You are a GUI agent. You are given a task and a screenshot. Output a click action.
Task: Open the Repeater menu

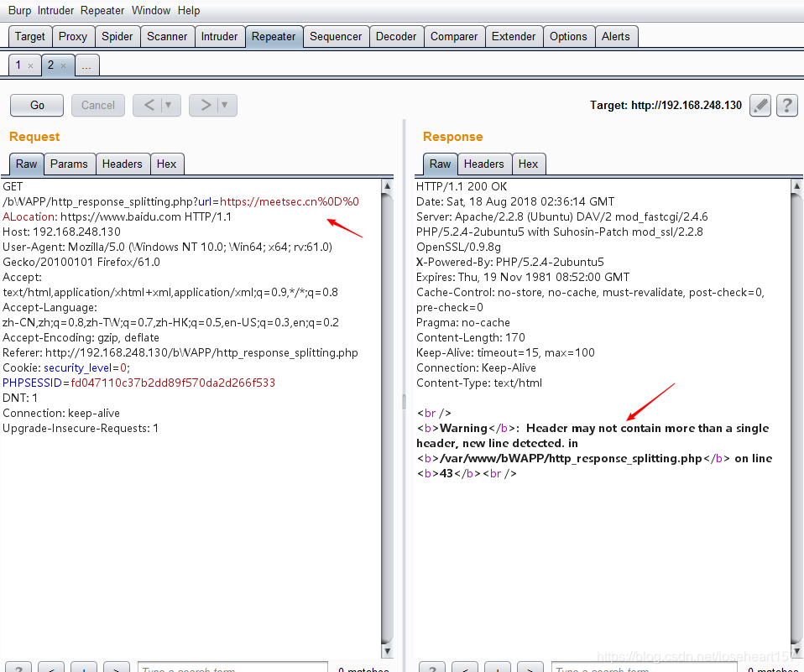click(x=102, y=10)
